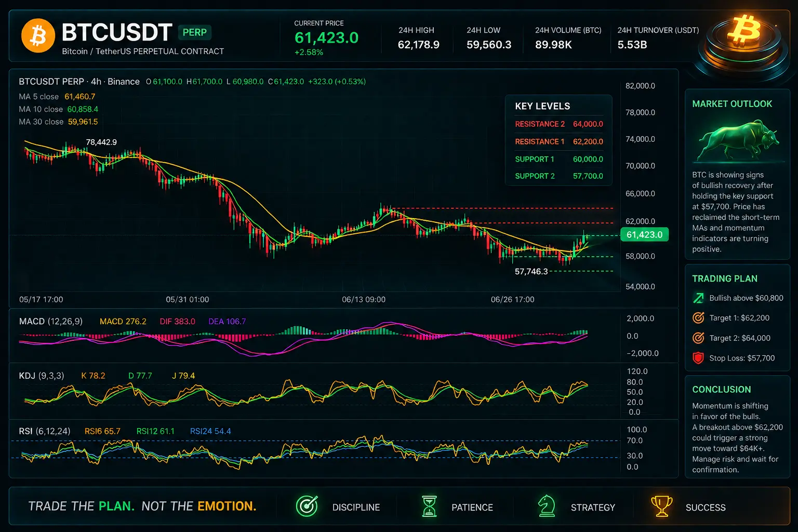Viewport: 798px width, 532px height.
Task: Click the CONCLUSION heading
Action: coord(722,390)
